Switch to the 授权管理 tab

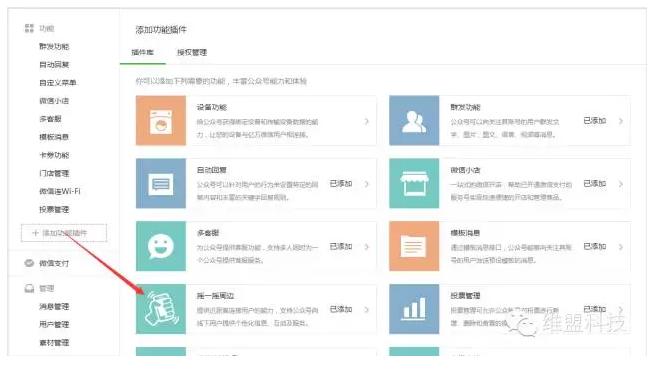pos(192,52)
